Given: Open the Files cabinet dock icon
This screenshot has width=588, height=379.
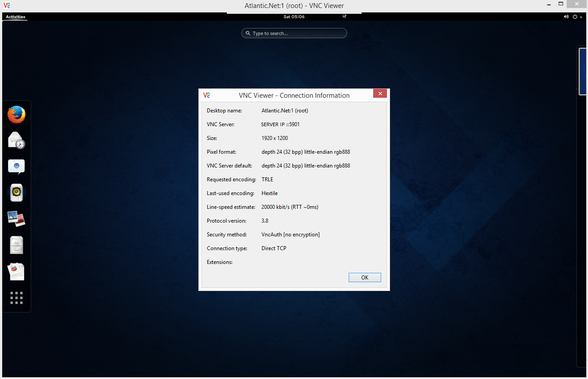Looking at the screenshot, I should click(16, 245).
